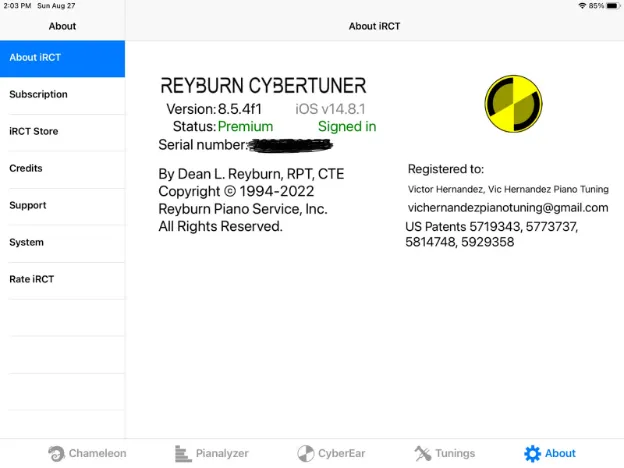Open the Subscription section
This screenshot has height=468, width=624.
[62, 95]
